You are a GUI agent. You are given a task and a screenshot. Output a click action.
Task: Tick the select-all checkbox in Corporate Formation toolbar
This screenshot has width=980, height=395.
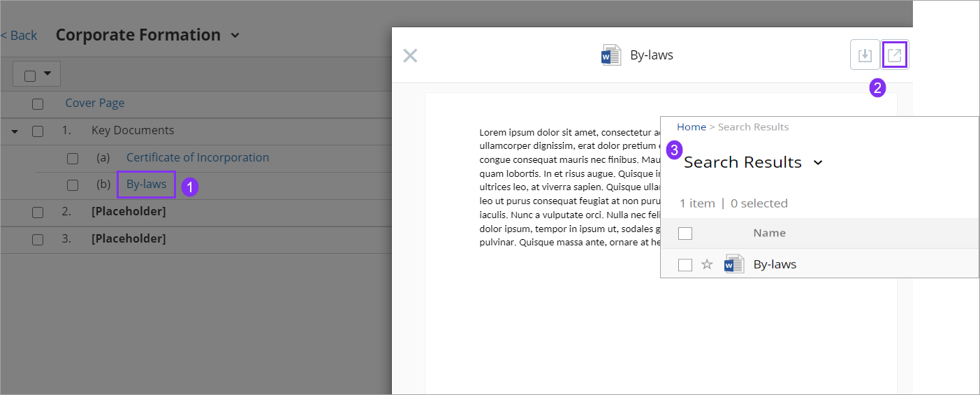point(30,75)
